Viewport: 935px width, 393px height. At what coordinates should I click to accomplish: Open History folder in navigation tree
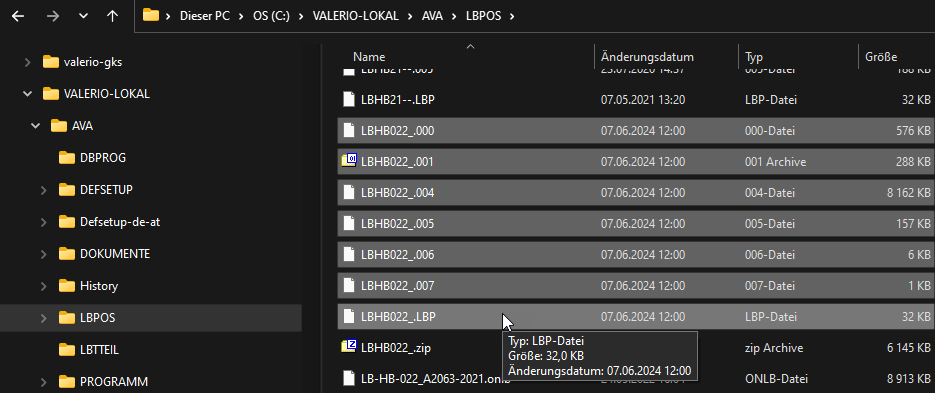click(x=99, y=286)
